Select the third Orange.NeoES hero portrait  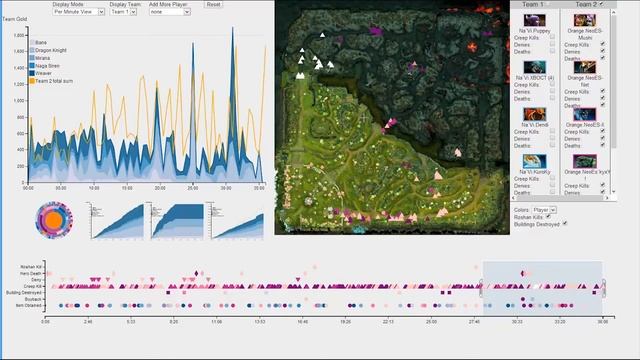pos(584,114)
